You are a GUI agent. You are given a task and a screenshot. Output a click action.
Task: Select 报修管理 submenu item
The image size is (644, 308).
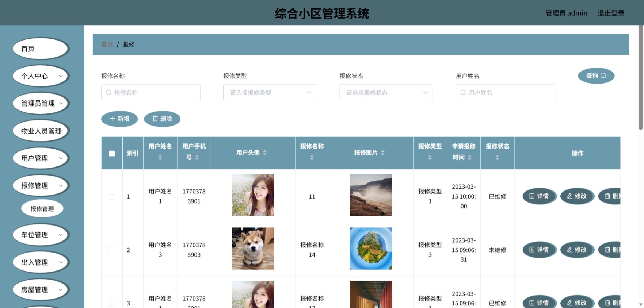pos(42,209)
